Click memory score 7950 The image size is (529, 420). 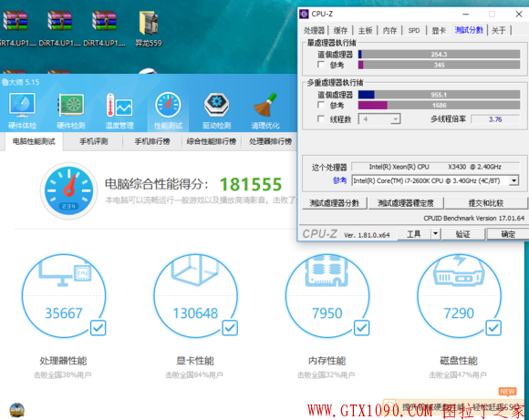click(327, 313)
